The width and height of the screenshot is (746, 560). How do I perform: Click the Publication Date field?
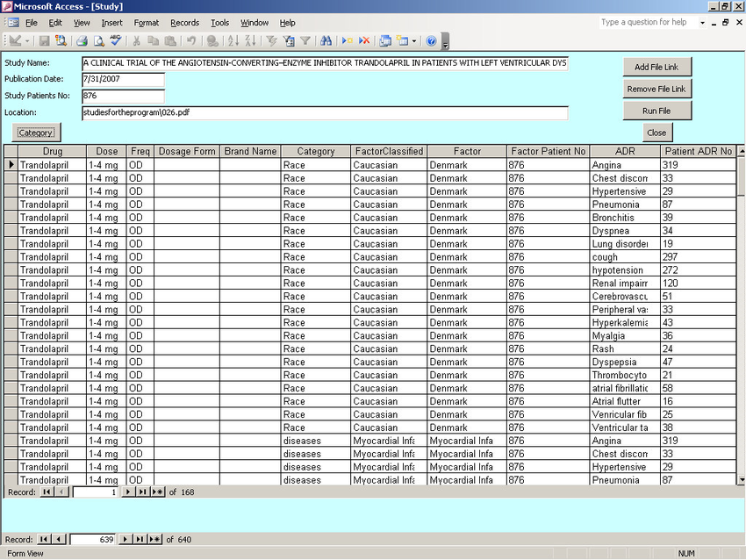tap(123, 80)
